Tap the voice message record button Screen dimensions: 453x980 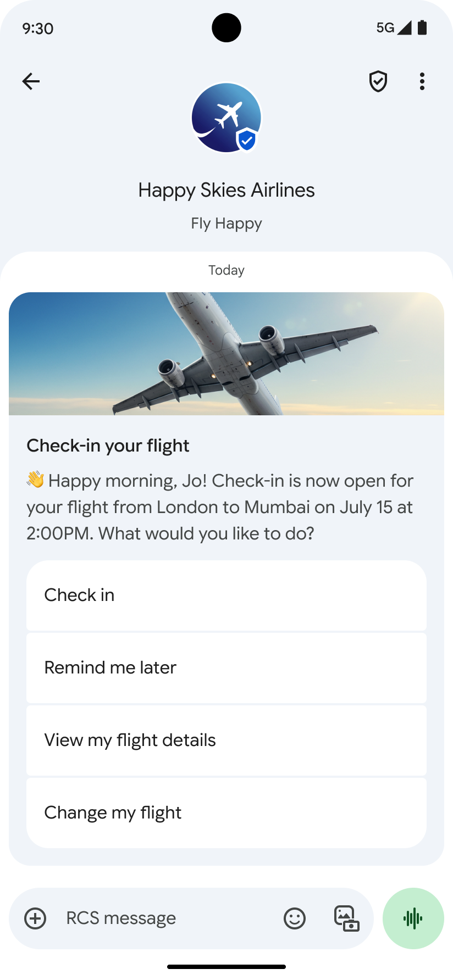tap(413, 918)
